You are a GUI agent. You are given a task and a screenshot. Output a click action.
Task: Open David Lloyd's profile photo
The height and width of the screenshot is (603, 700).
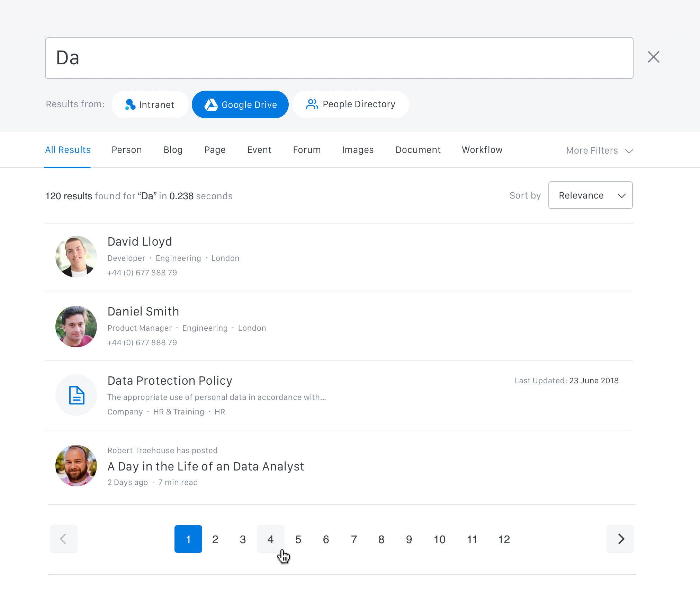tap(76, 256)
